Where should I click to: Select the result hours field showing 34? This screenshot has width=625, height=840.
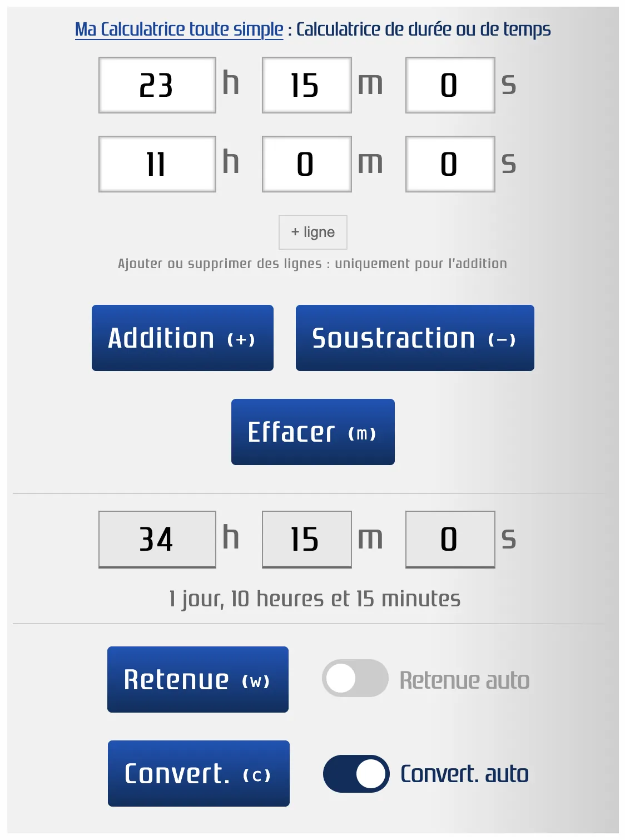click(157, 538)
